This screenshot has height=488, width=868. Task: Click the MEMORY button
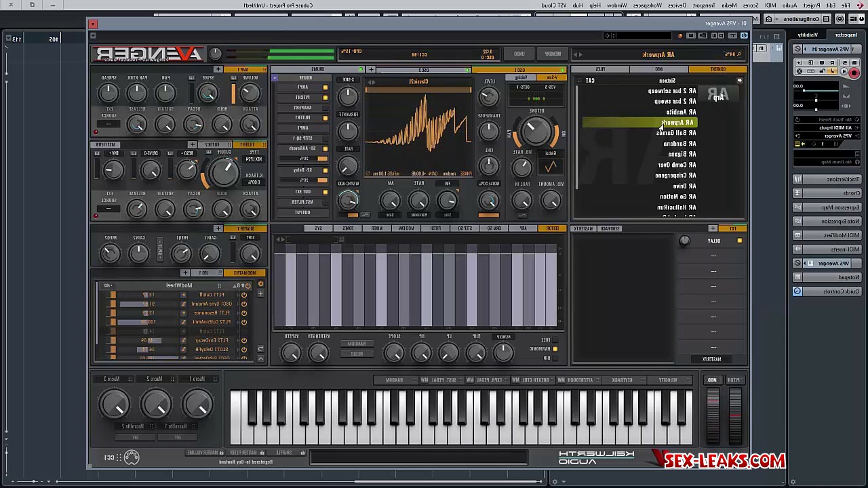click(x=553, y=54)
